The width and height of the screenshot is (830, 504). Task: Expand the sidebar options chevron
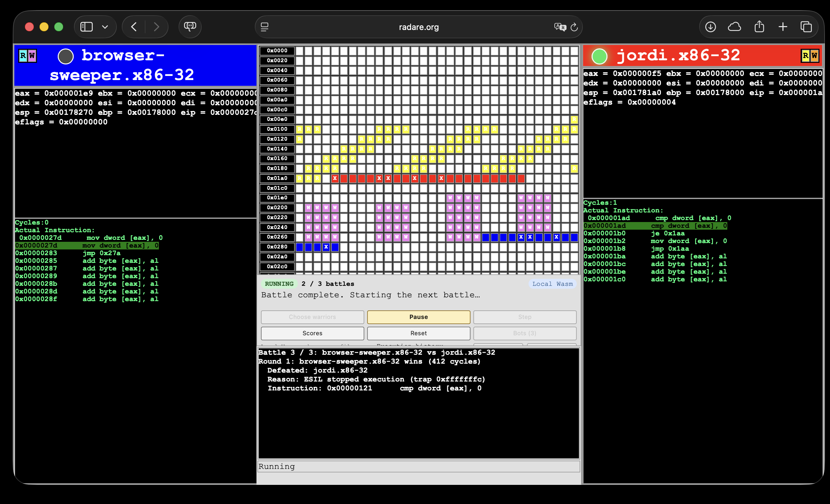pos(105,27)
